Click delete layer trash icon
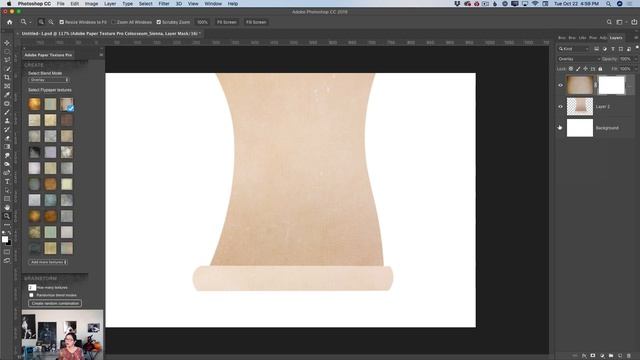Image resolution: width=640 pixels, height=360 pixels. (x=629, y=356)
